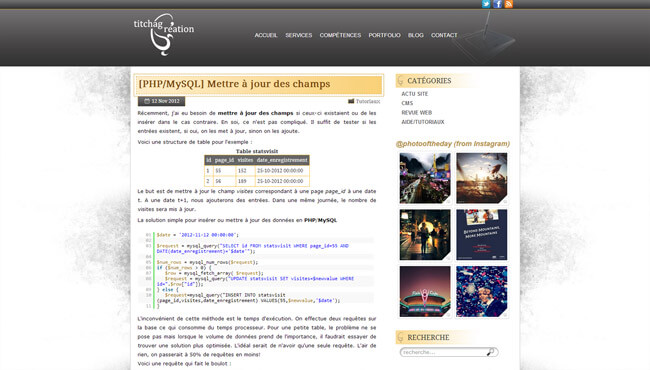
Task: Open the PORTFOLIO menu item
Action: 385,35
